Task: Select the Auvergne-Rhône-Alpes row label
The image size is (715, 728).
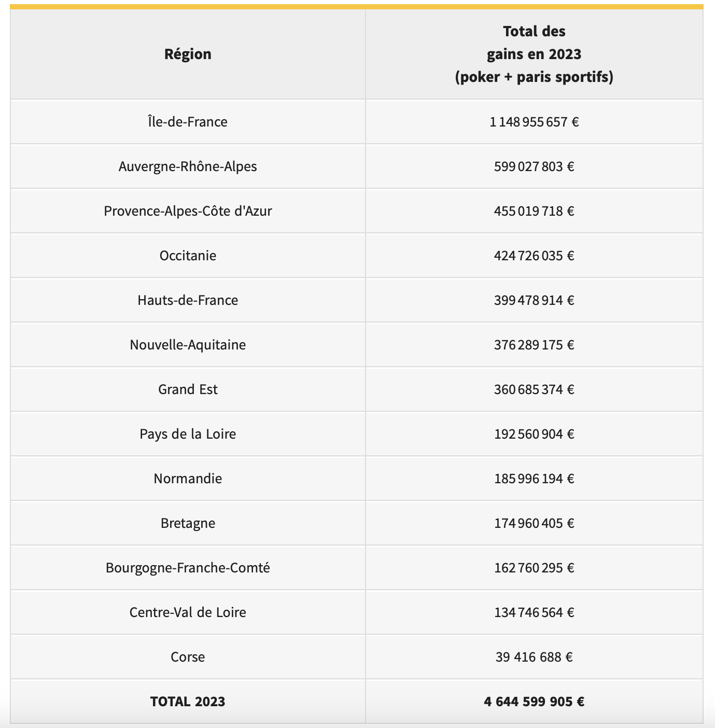Action: click(188, 166)
